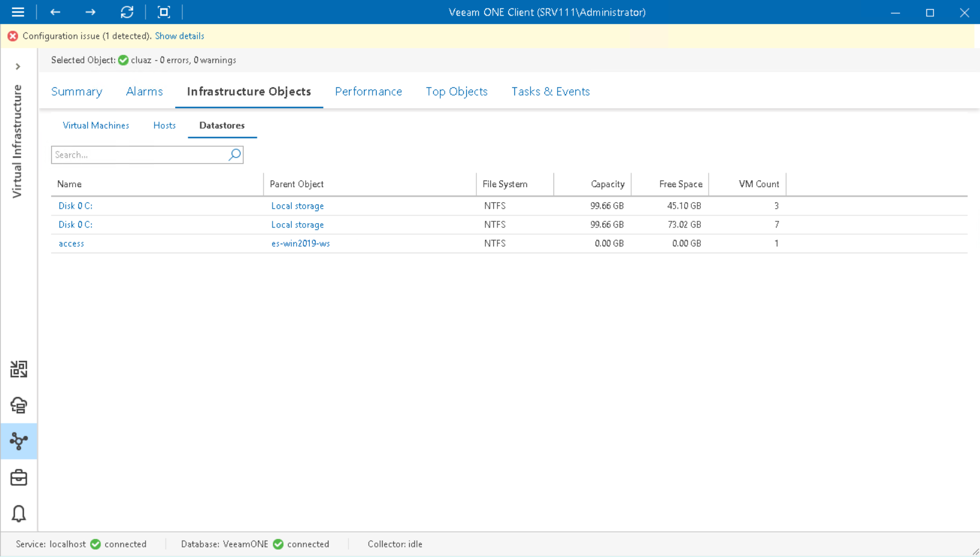Open the access datastore link
The height and width of the screenshot is (557, 980).
(71, 243)
